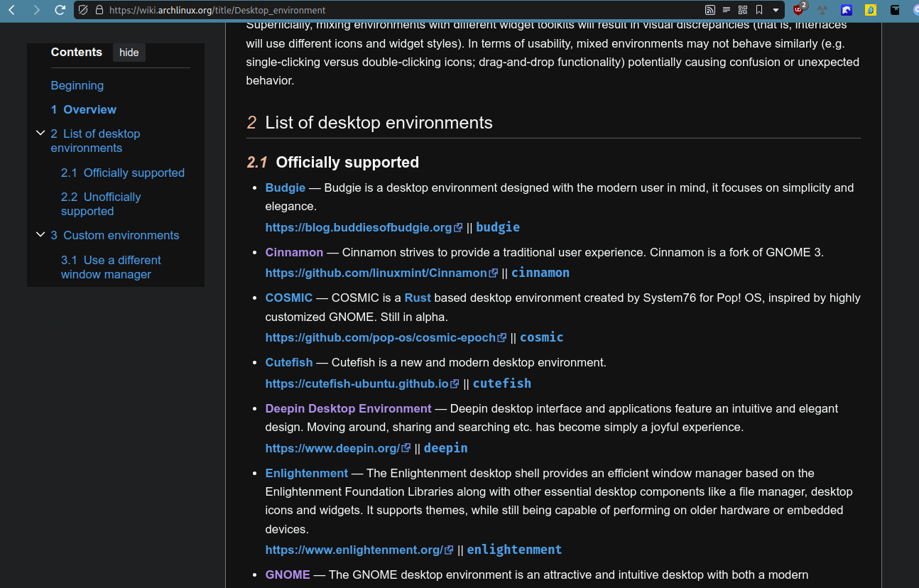Image resolution: width=919 pixels, height=588 pixels.
Task: Go to 1 Overview in Contents
Action: [x=83, y=109]
